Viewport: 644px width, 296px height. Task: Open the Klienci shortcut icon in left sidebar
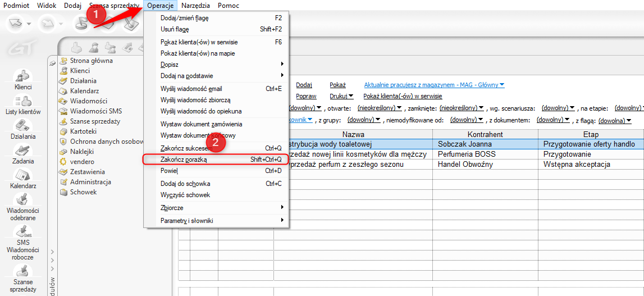click(x=23, y=76)
